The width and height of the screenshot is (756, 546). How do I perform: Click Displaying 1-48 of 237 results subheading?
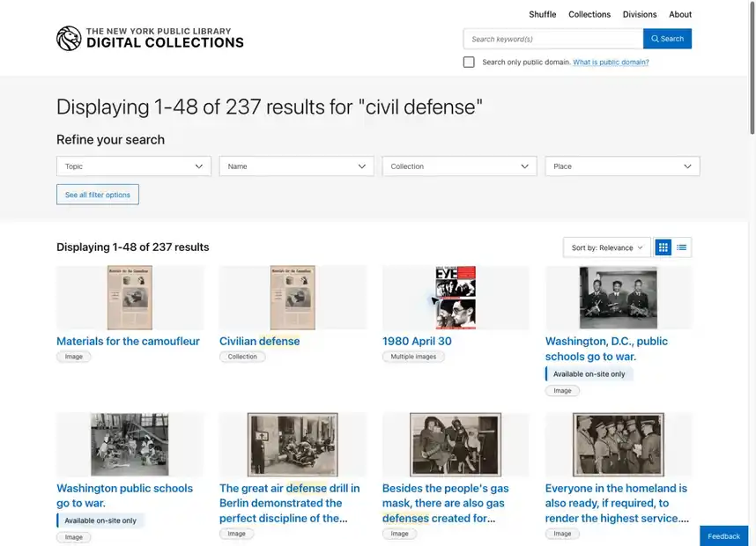pyautogui.click(x=132, y=247)
